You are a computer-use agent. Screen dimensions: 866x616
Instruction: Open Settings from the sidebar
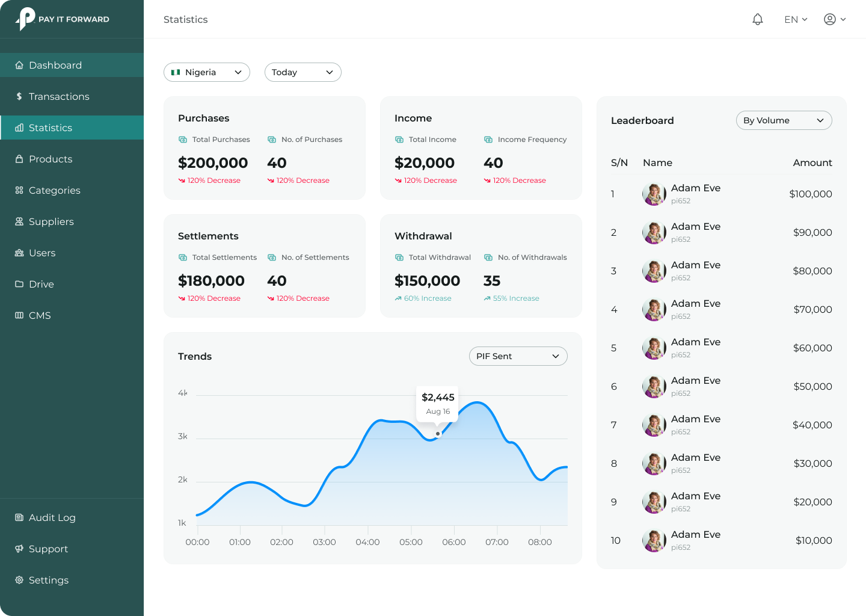point(48,580)
